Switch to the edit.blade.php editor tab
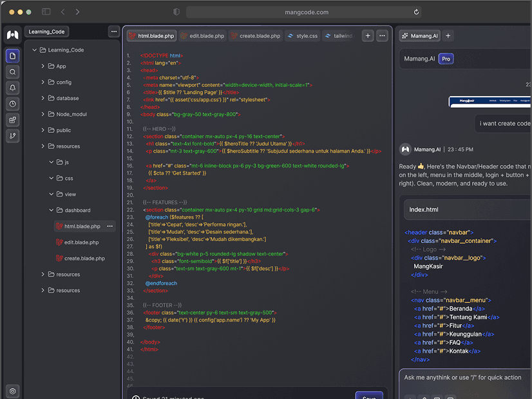Image resolution: width=532 pixels, height=399 pixels. point(203,35)
